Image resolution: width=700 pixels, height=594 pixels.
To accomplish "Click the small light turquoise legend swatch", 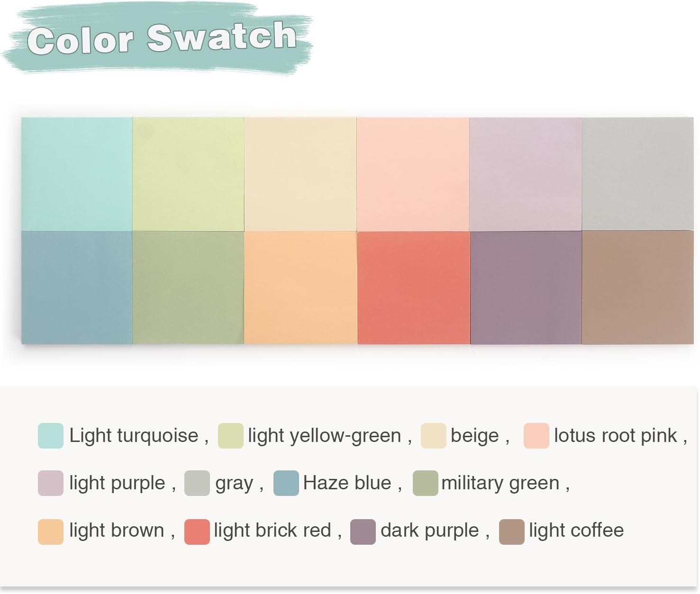I will point(51,436).
